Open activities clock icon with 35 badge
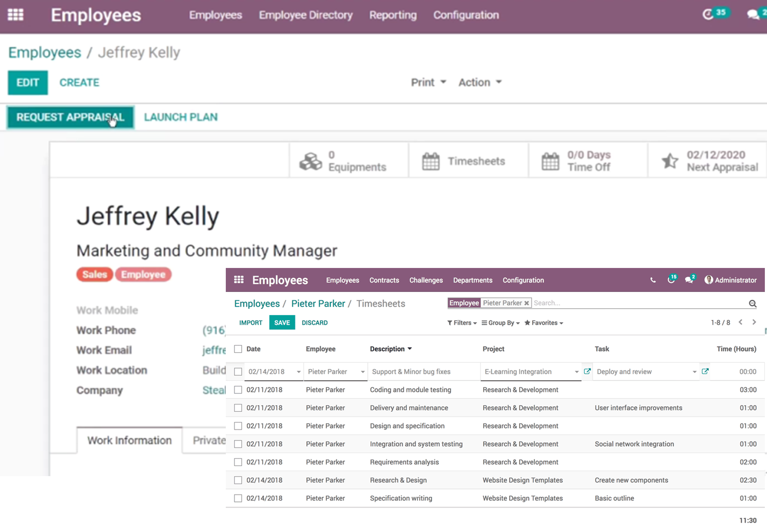 708,15
